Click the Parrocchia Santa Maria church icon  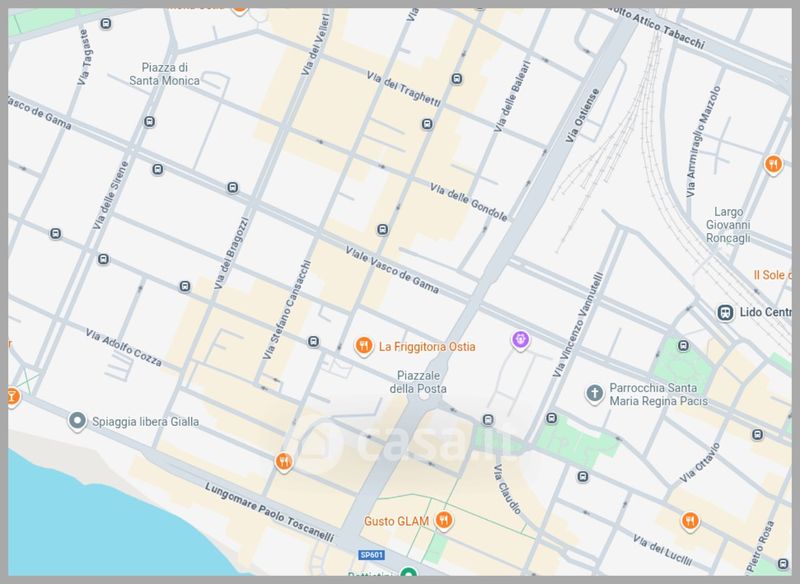595,393
